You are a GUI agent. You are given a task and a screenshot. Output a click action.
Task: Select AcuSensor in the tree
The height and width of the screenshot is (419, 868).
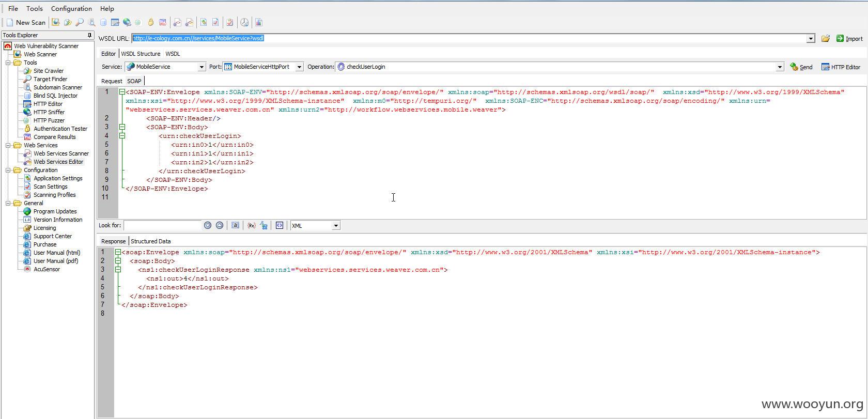click(47, 269)
